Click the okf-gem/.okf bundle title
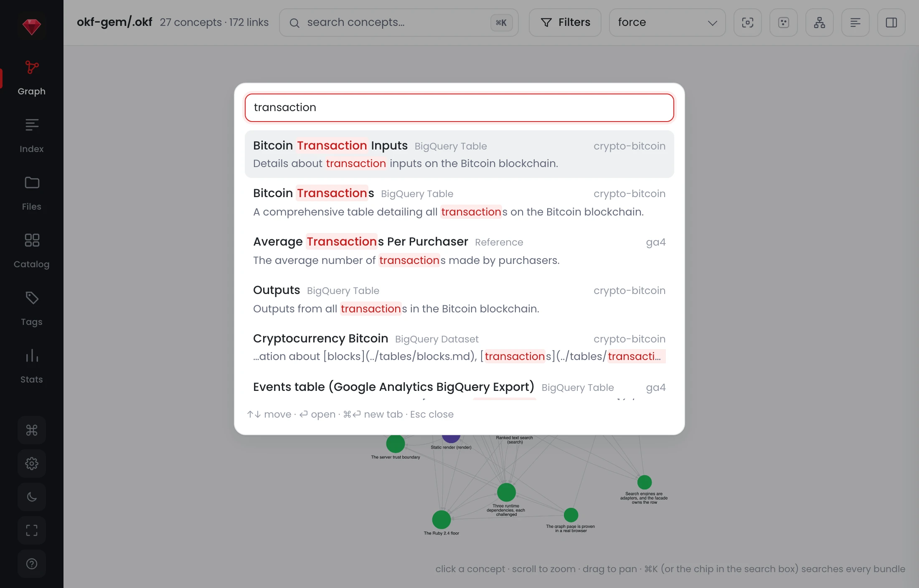The width and height of the screenshot is (919, 588). coord(114,22)
